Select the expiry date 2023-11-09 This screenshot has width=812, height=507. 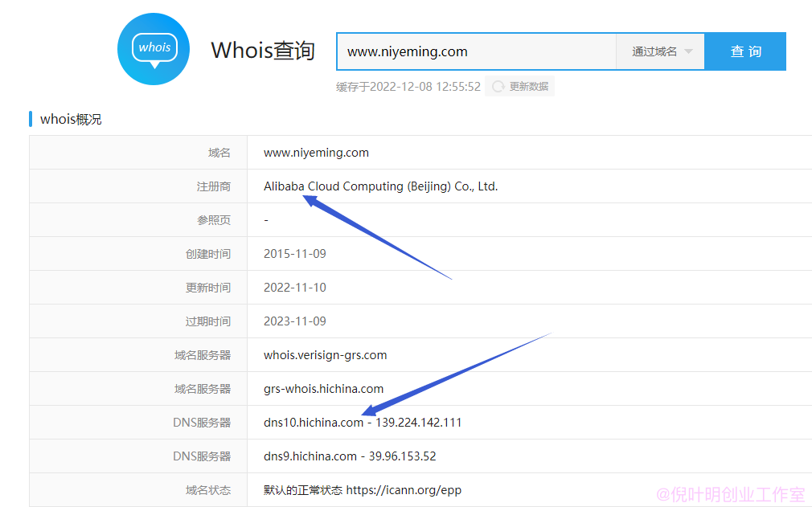(295, 321)
